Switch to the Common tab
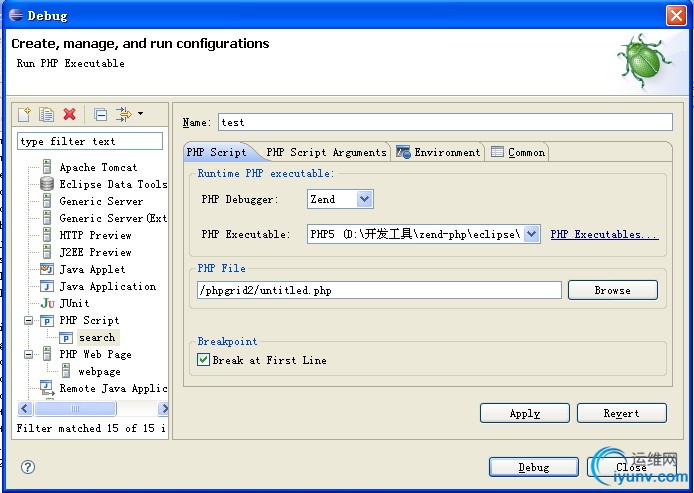 tap(517, 152)
